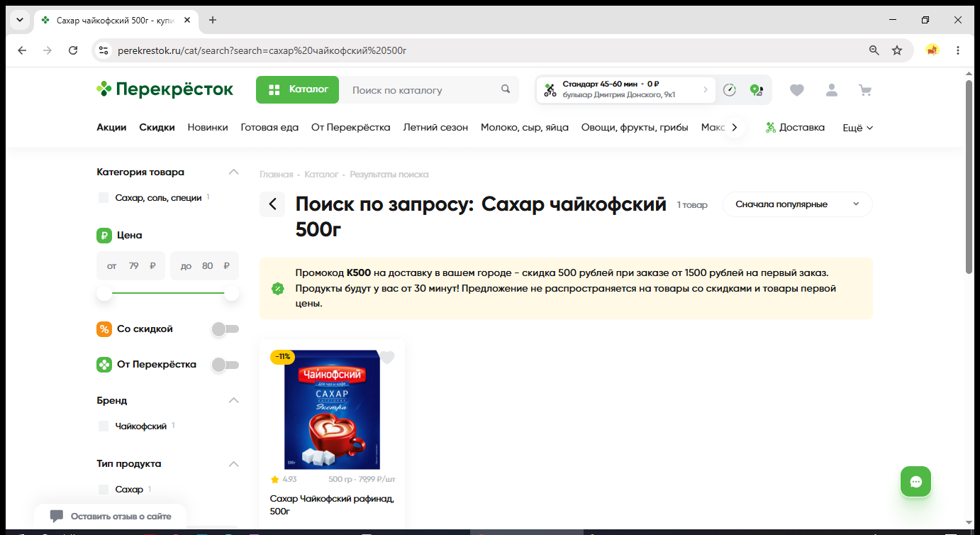This screenshot has width=980, height=535.
Task: Open the Скидки menu item
Action: [157, 128]
